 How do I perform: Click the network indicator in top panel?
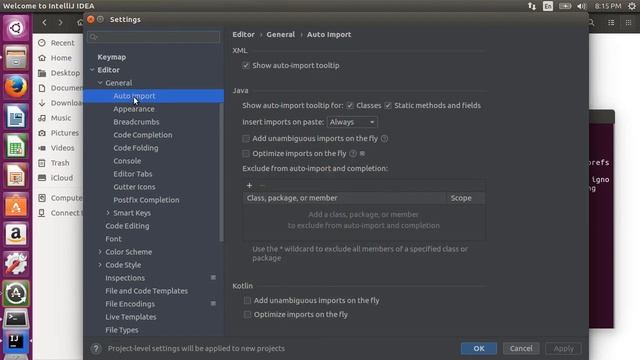(x=532, y=6)
